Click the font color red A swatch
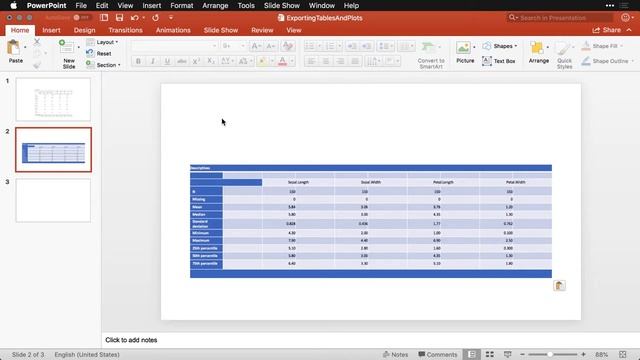 pyautogui.click(x=282, y=61)
